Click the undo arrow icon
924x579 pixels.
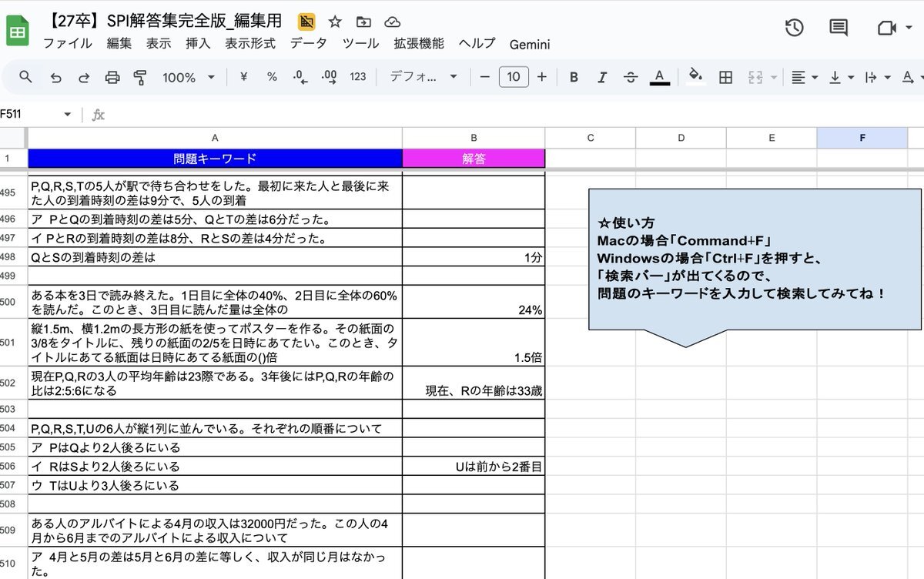pos(55,77)
